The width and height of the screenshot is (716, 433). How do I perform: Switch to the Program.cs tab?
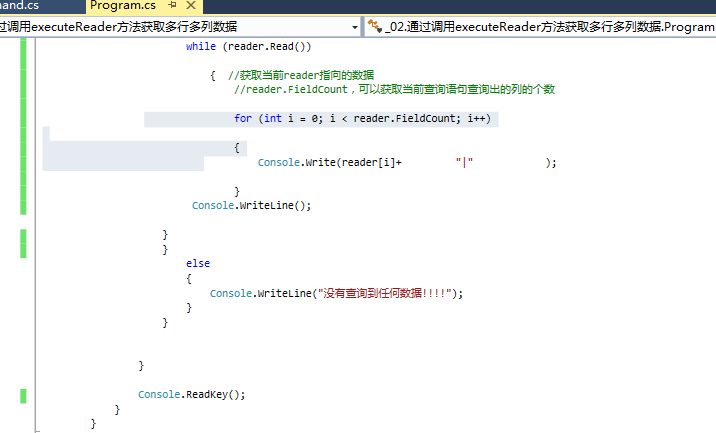point(123,6)
